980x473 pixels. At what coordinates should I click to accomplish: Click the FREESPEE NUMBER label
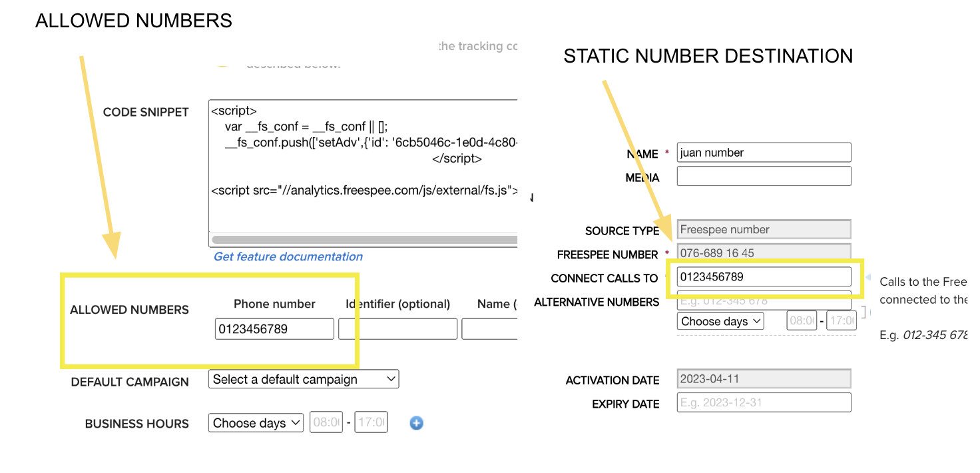pyautogui.click(x=608, y=254)
